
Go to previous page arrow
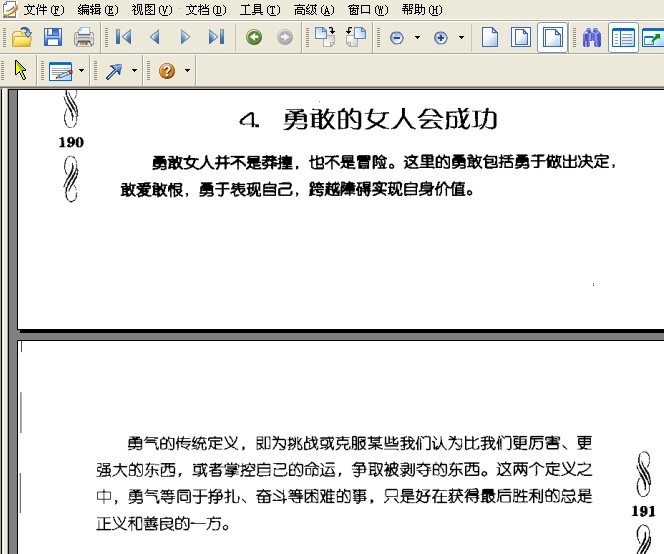tap(155, 37)
